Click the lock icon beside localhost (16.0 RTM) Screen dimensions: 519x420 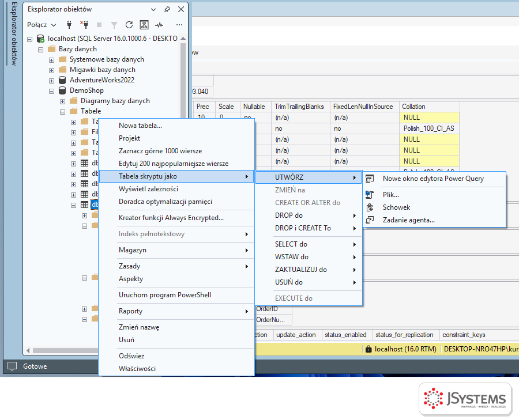368,349
